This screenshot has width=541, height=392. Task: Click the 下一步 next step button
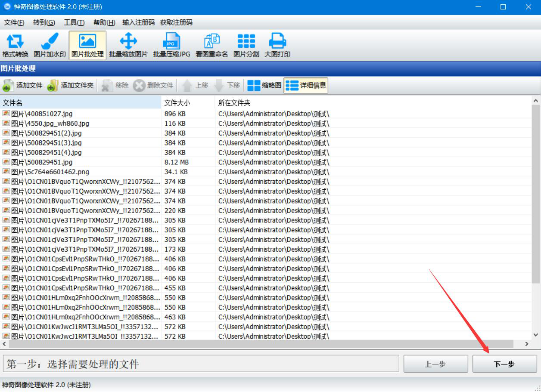[504, 364]
